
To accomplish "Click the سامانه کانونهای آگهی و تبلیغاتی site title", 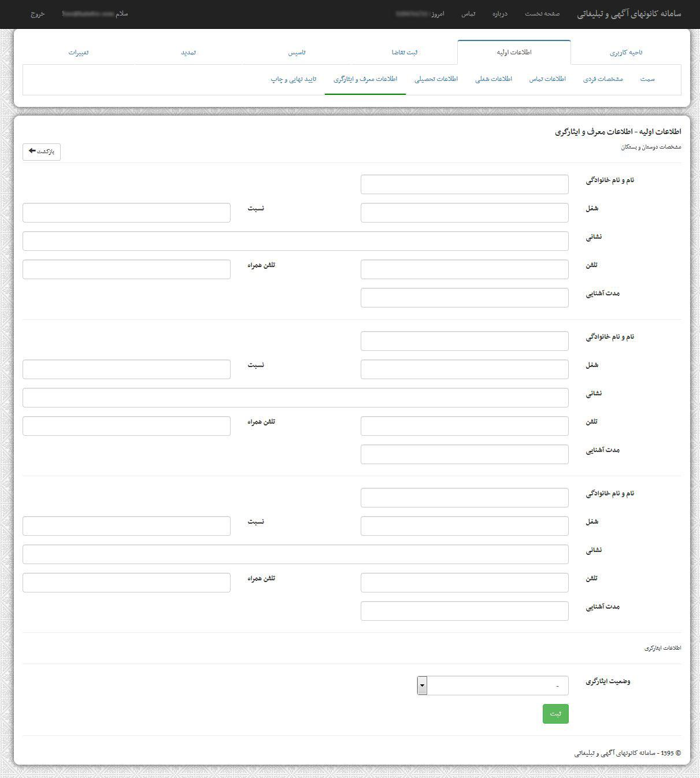I will point(629,14).
